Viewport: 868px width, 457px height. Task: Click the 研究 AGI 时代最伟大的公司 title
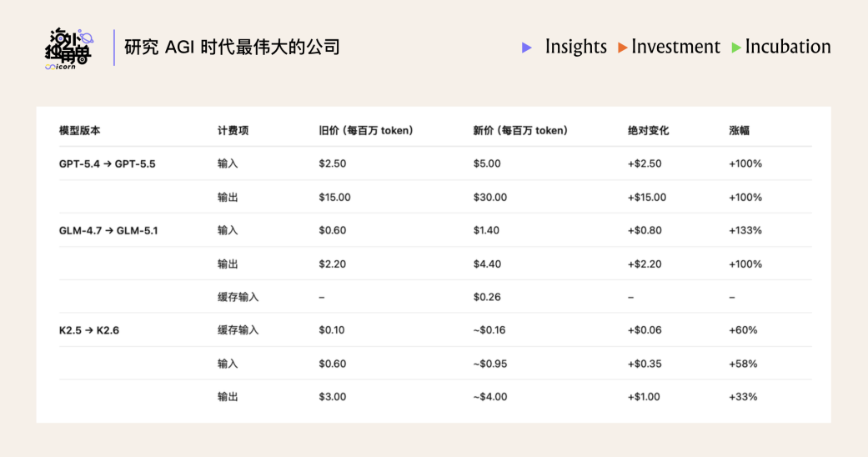pos(232,47)
